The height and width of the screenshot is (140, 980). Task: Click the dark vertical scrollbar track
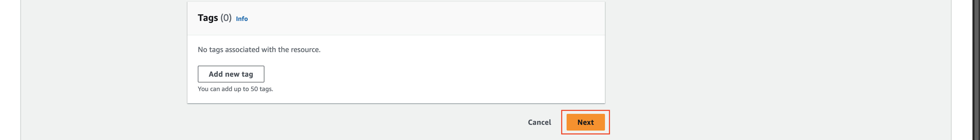[x=976, y=70]
